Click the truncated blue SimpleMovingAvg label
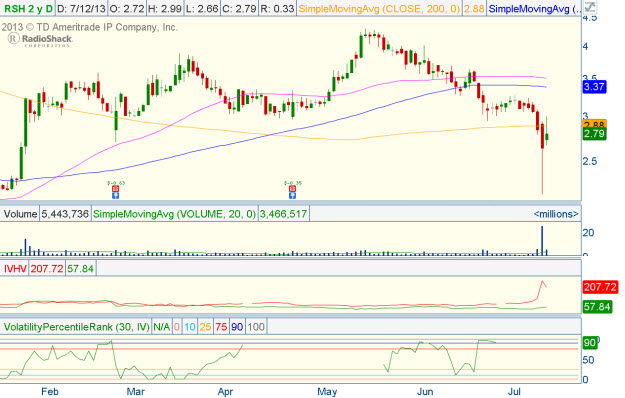The image size is (625, 398). (535, 8)
